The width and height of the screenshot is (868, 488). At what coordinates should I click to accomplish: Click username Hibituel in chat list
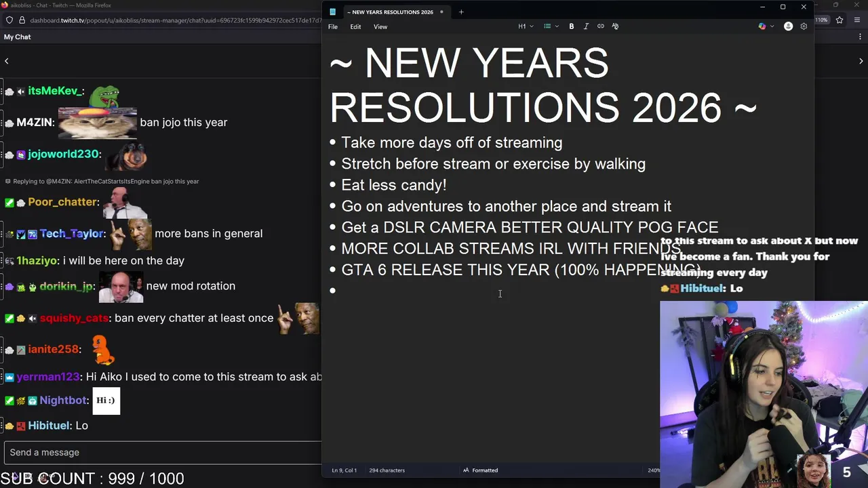[49, 426]
